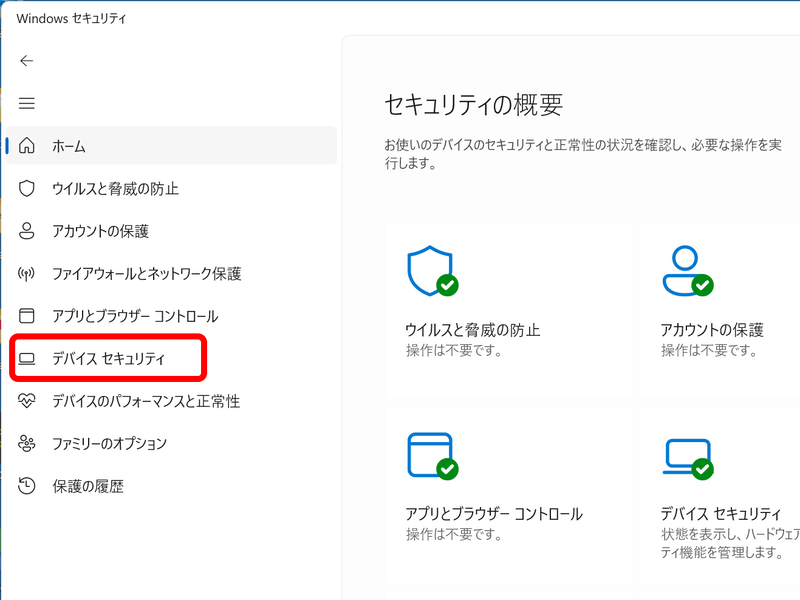Click the shield icon in sidebar
The image size is (800, 600).
[27, 188]
